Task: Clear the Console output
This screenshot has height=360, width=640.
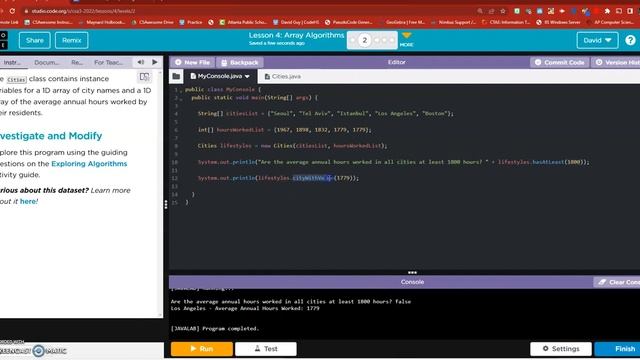Action: click(617, 282)
